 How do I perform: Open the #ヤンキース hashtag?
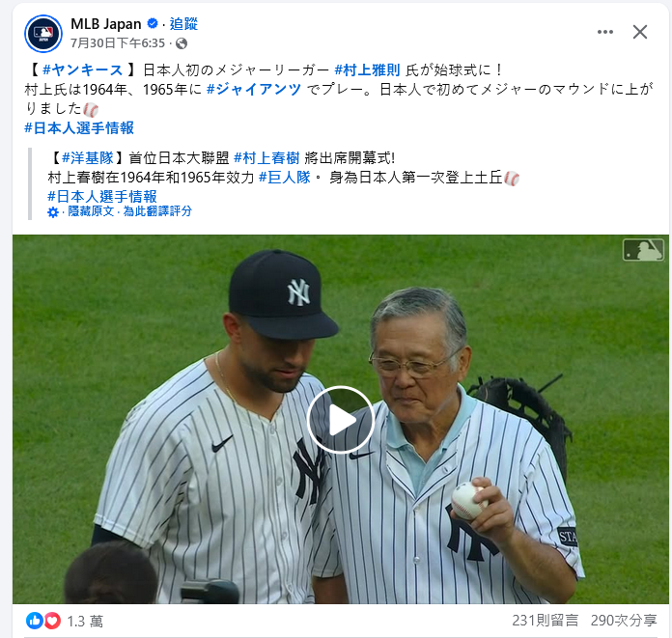[82, 69]
